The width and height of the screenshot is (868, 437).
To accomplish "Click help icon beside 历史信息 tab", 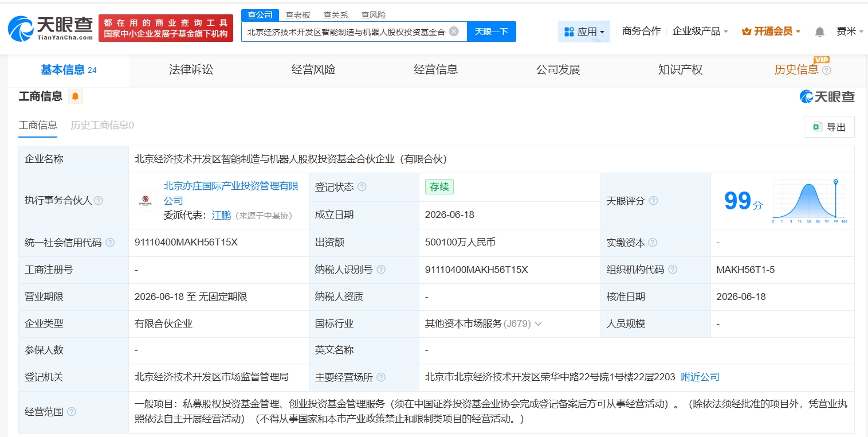I will pyautogui.click(x=826, y=71).
